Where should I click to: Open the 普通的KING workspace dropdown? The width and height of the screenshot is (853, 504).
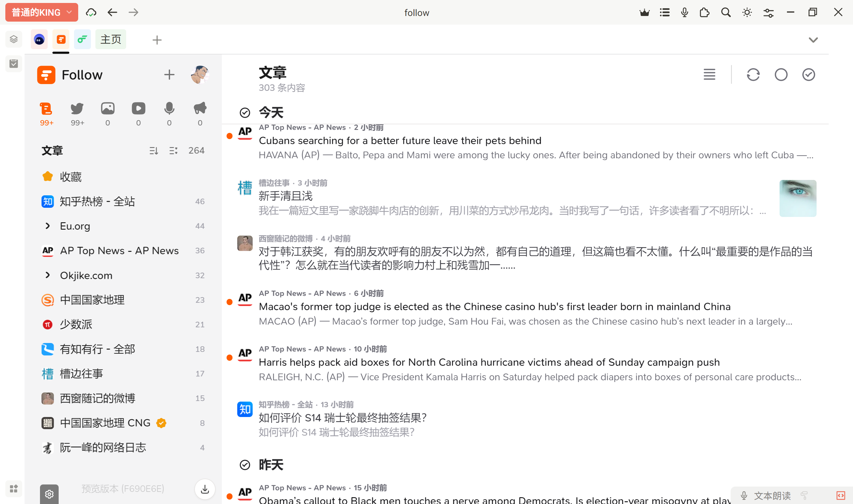[x=41, y=12]
